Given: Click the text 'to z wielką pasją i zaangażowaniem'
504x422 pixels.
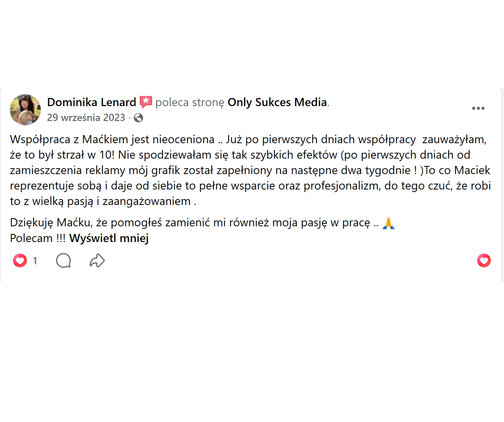Looking at the screenshot, I should 100,201.
